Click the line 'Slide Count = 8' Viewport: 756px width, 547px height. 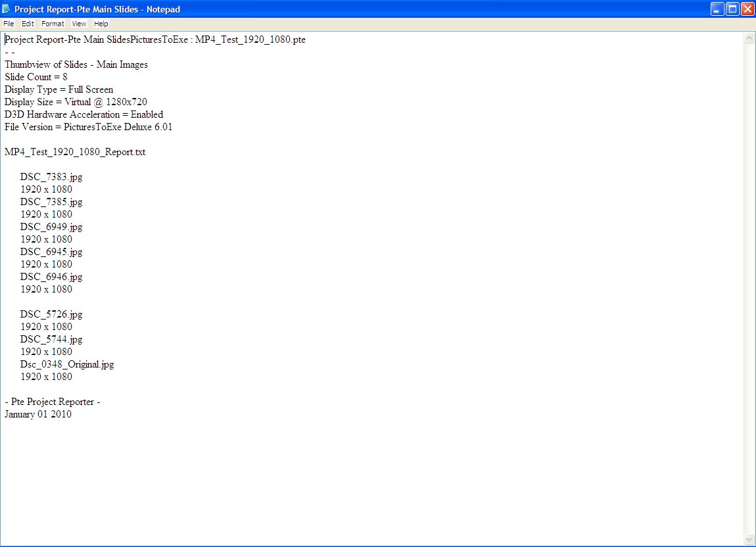36,77
